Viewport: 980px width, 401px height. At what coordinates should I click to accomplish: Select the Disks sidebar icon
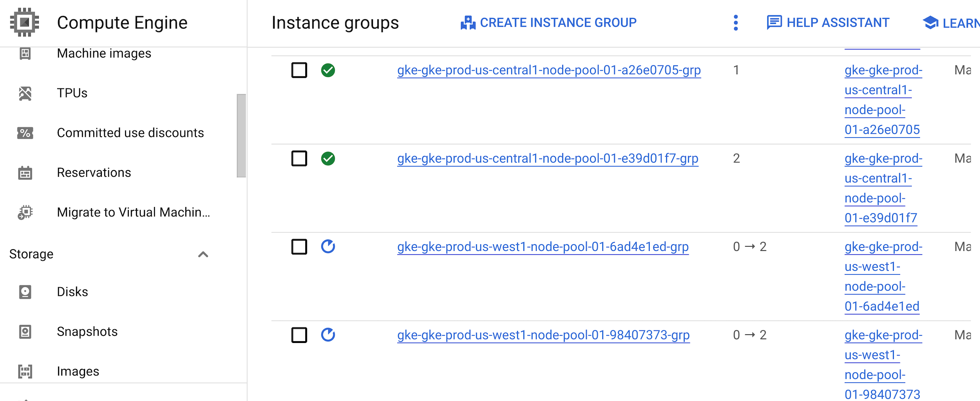coord(25,292)
